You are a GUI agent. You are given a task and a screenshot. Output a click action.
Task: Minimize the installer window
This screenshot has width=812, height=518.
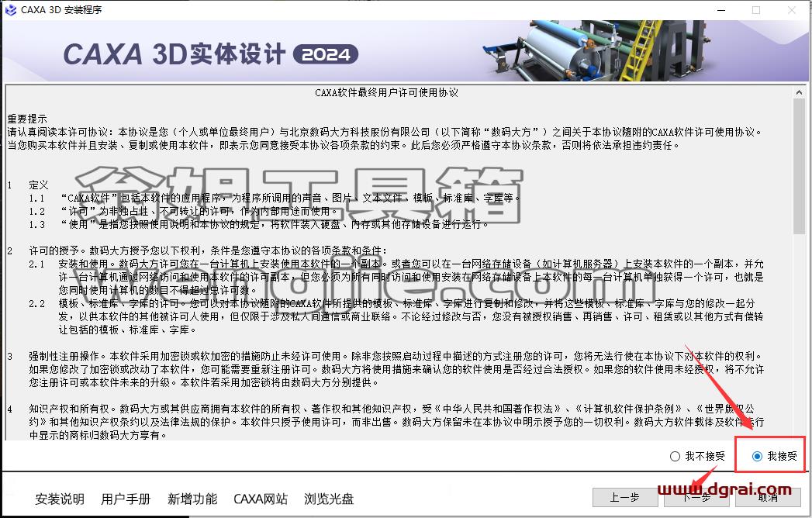pyautogui.click(x=722, y=10)
